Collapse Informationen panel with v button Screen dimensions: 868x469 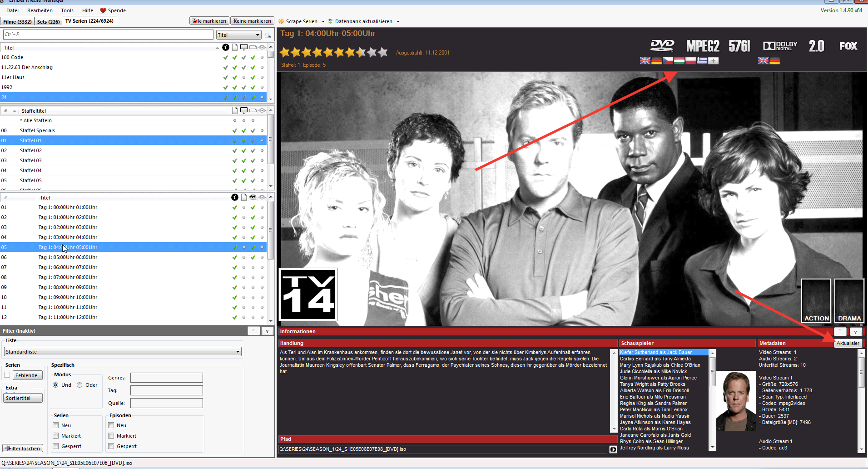click(x=855, y=332)
